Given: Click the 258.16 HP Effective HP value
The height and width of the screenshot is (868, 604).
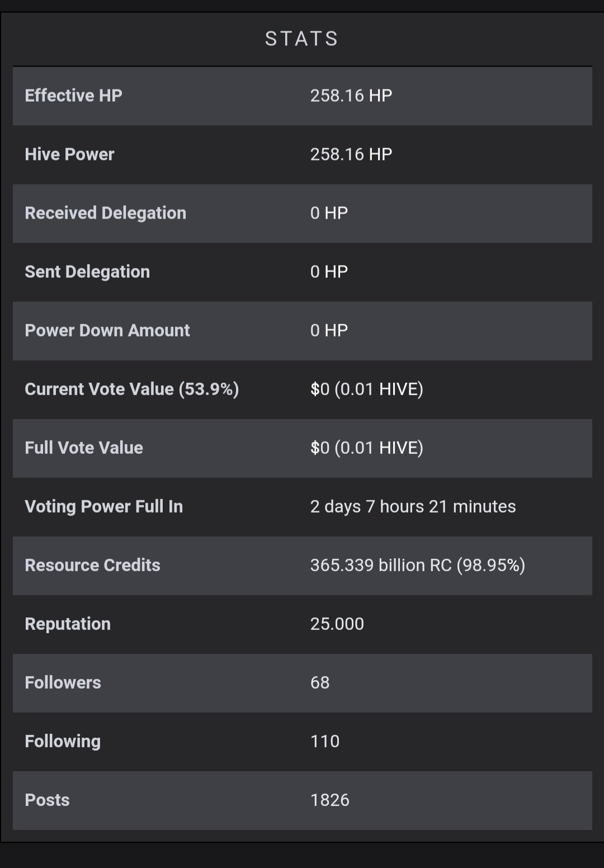Looking at the screenshot, I should pyautogui.click(x=351, y=96).
